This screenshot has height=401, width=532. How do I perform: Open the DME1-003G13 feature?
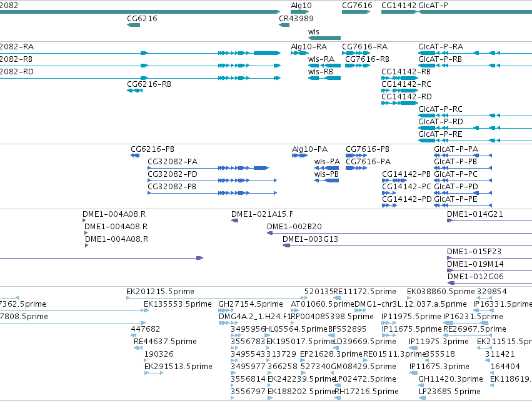coord(310,240)
